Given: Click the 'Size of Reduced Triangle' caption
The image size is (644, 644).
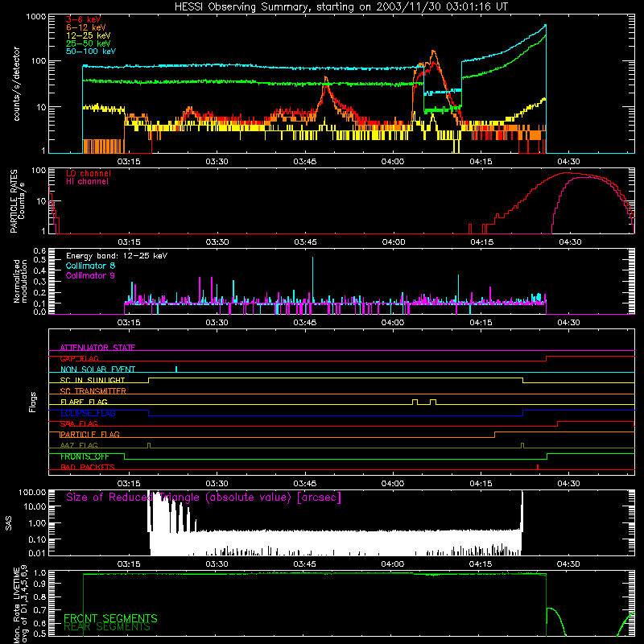Looking at the screenshot, I should pyautogui.click(x=204, y=497).
